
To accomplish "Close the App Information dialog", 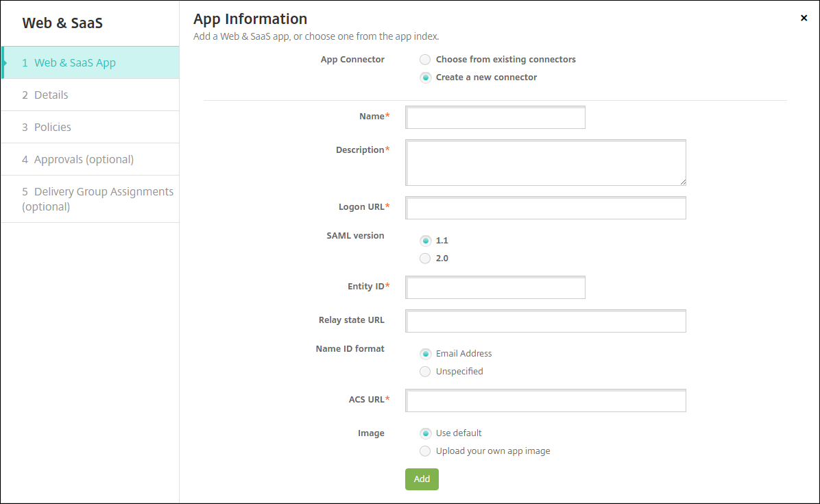I will tap(804, 19).
